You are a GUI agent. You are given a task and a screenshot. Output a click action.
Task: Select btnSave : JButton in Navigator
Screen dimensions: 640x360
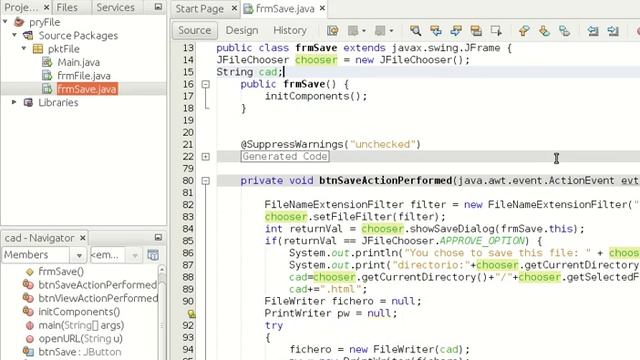(80, 352)
